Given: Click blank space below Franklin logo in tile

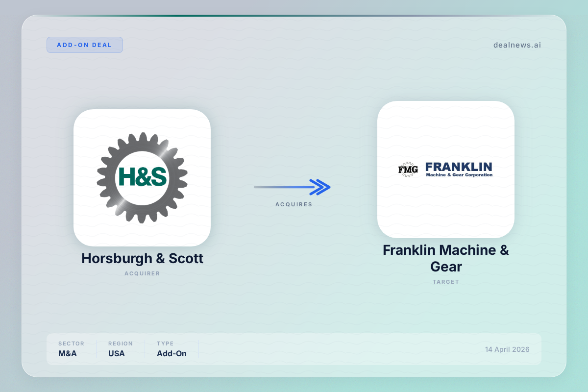Looking at the screenshot, I should tap(445, 211).
